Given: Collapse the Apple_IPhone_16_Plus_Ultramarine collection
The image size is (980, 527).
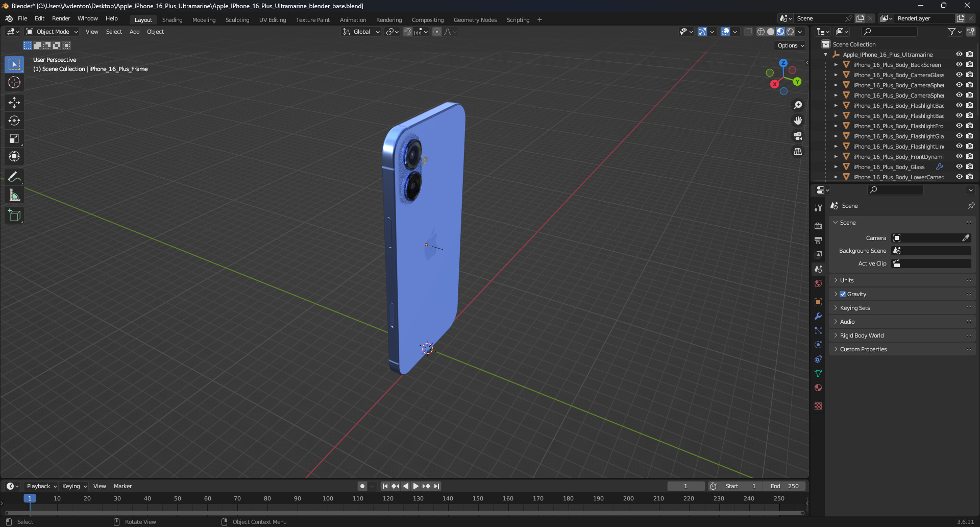Looking at the screenshot, I should click(x=826, y=55).
